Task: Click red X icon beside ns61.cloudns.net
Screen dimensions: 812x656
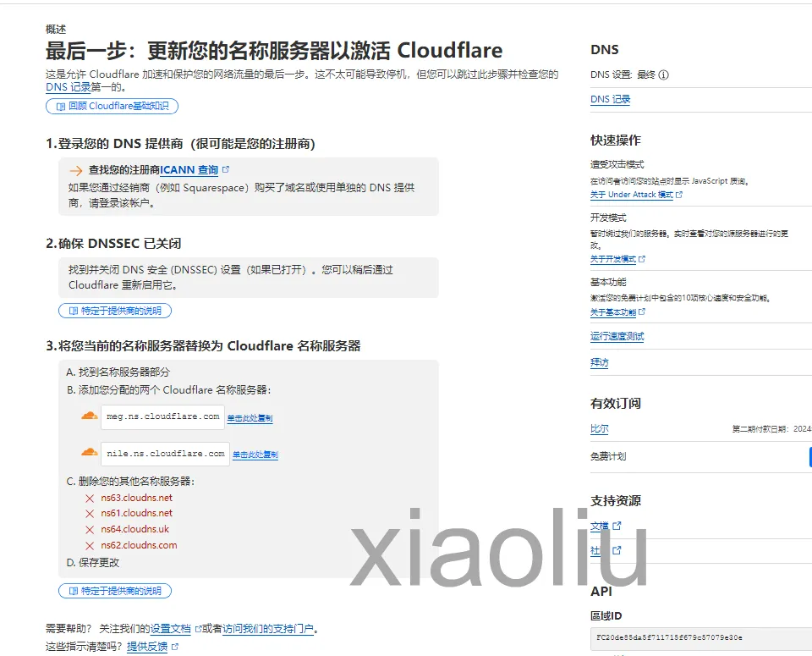Action: 90,514
